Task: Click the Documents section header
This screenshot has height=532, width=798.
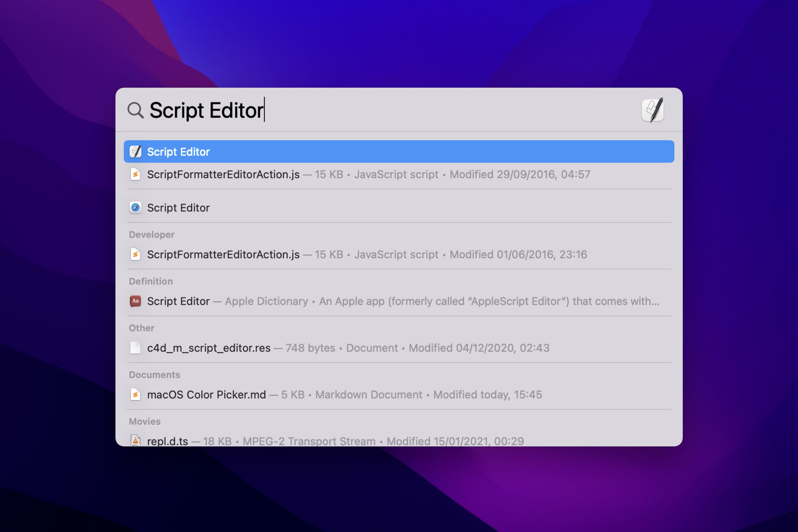Action: (x=154, y=375)
